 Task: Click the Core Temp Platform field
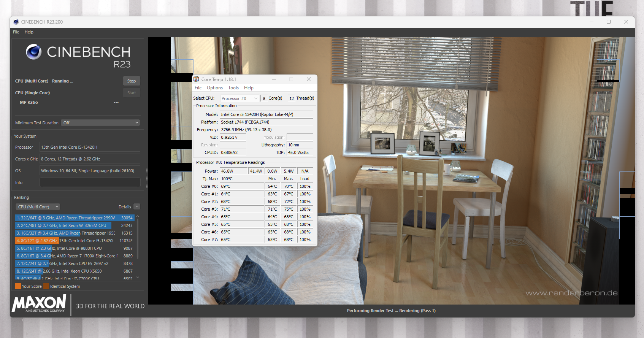266,122
